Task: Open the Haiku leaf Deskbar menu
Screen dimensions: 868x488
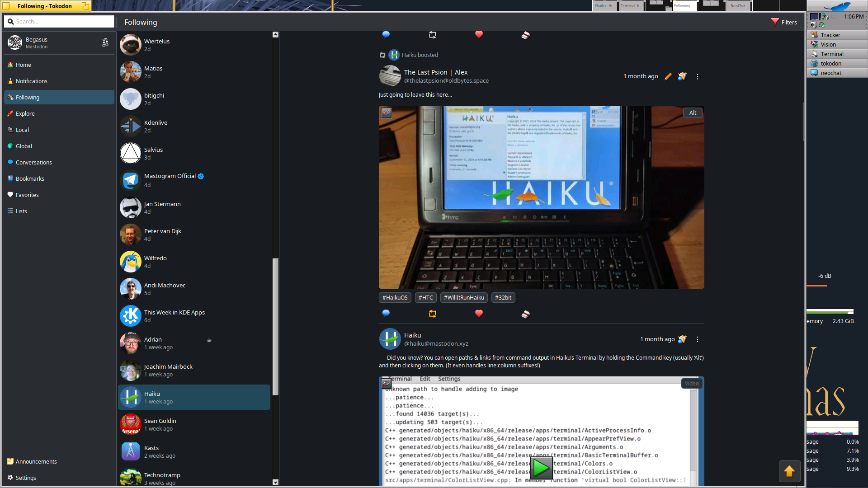Action: pos(837,6)
